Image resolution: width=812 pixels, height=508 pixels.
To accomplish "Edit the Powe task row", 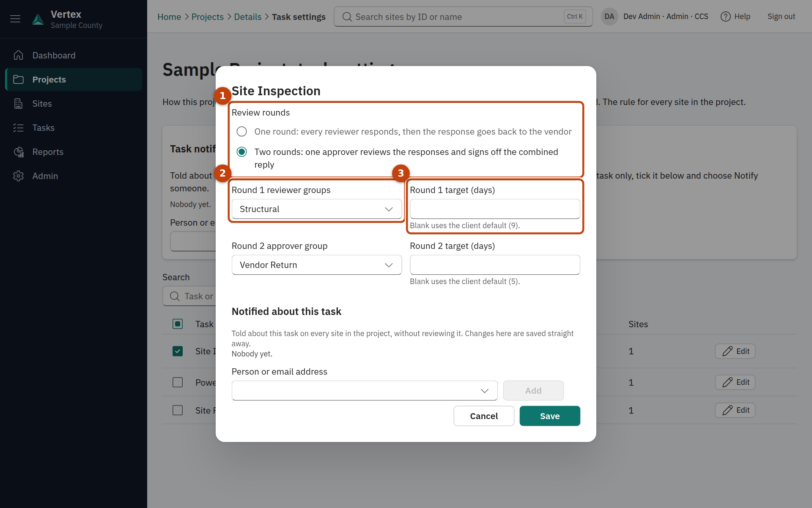I will point(735,382).
